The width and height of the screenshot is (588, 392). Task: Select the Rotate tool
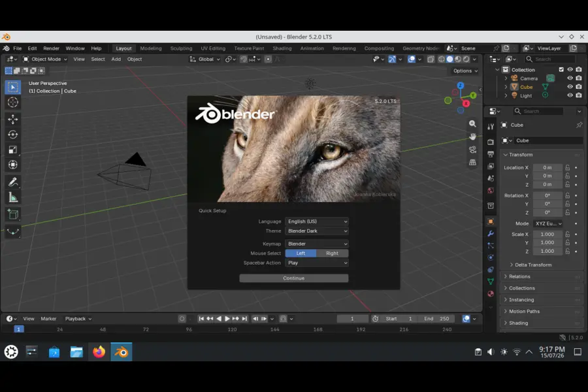click(x=13, y=135)
